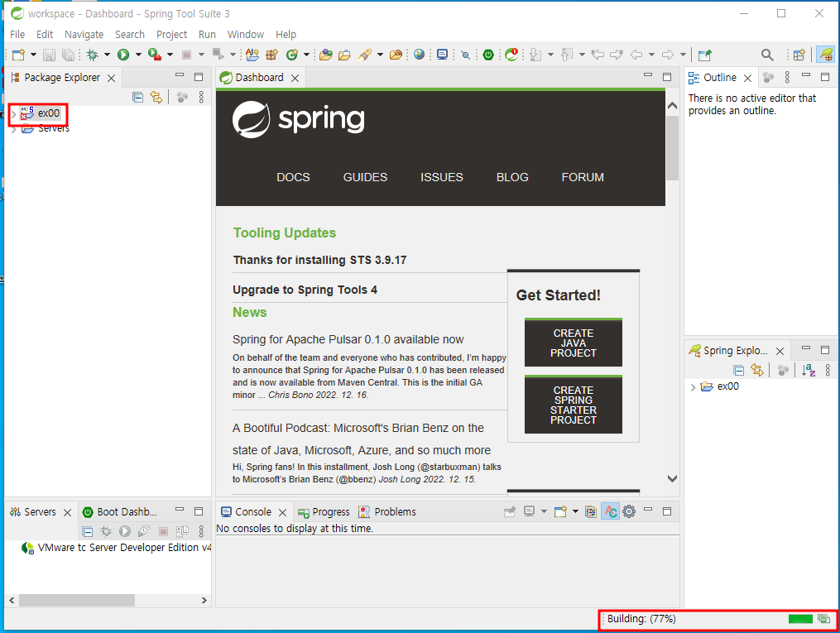The image size is (840, 633).
Task: Click the Skip All Breakpoints icon
Action: (x=466, y=55)
